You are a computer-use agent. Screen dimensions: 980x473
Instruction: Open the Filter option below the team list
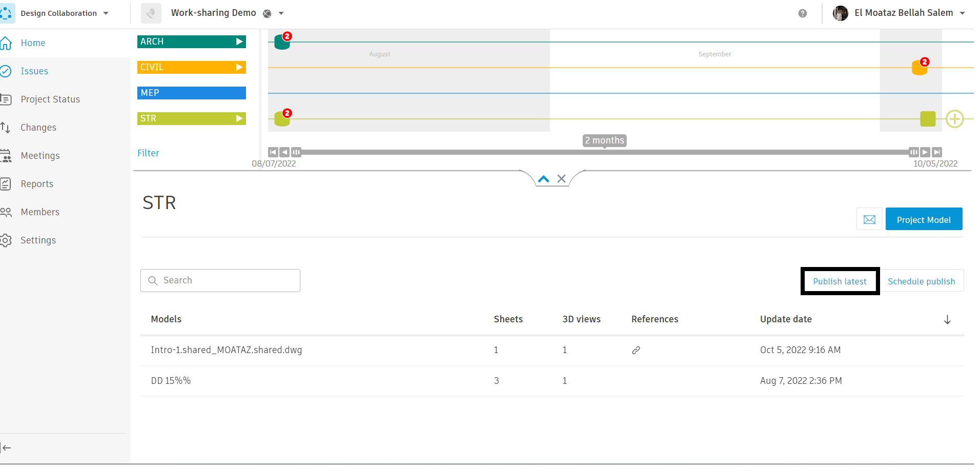[148, 153]
